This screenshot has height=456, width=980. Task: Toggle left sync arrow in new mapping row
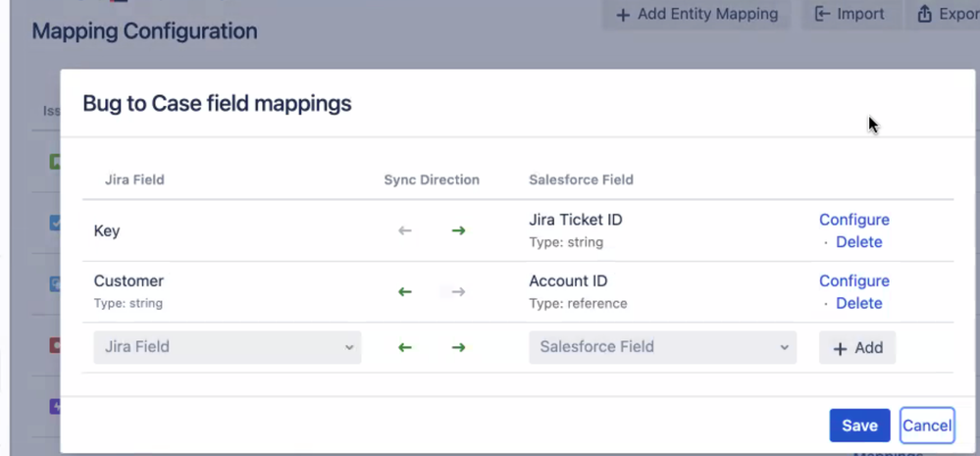[405, 347]
